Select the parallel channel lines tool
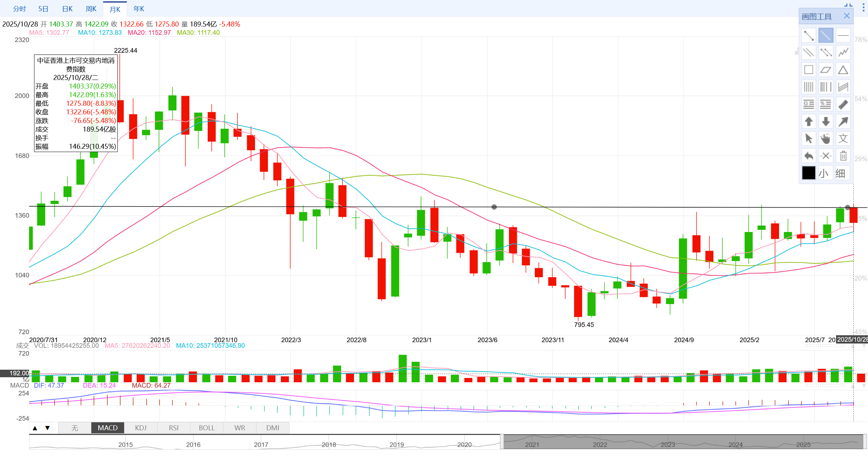 pos(808,53)
